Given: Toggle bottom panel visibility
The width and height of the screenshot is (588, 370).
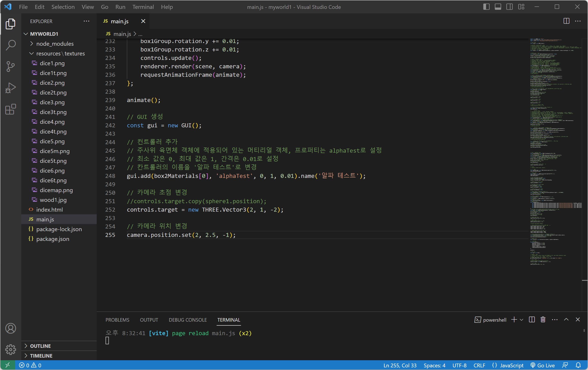Looking at the screenshot, I should coord(498,7).
